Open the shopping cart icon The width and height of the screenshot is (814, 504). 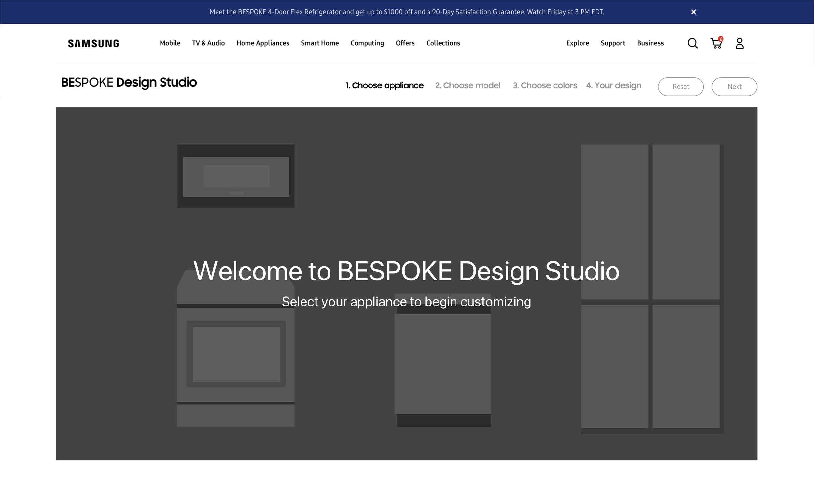[716, 43]
